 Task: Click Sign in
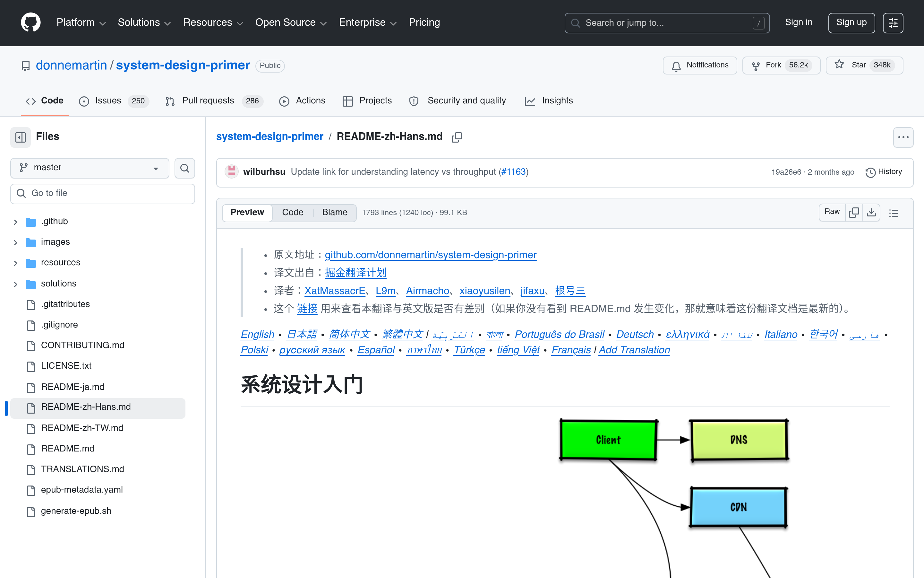(x=798, y=22)
